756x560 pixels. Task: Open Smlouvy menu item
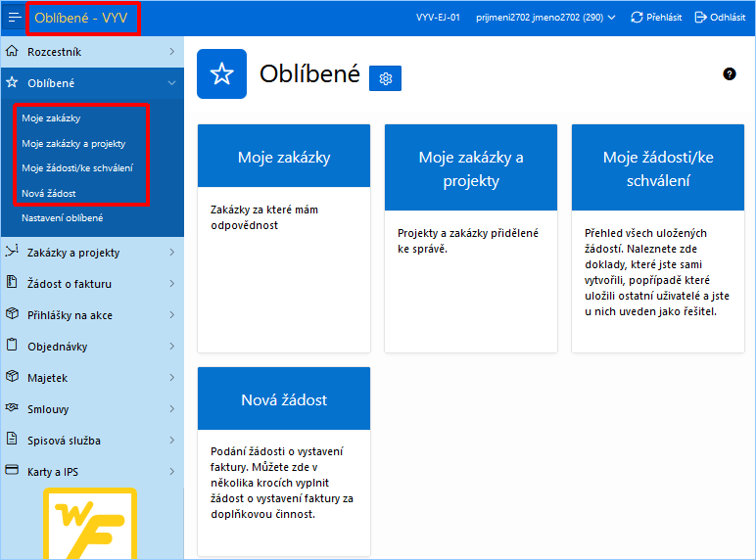click(92, 408)
